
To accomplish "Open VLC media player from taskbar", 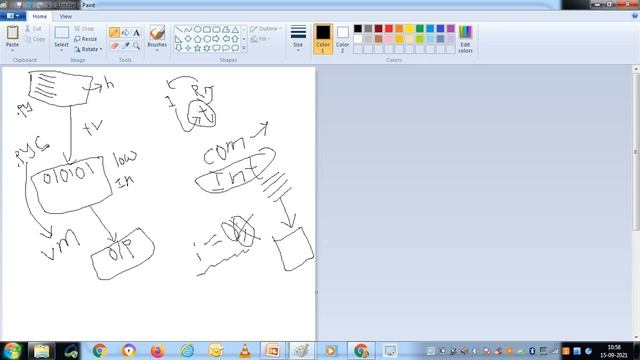I will (245, 351).
